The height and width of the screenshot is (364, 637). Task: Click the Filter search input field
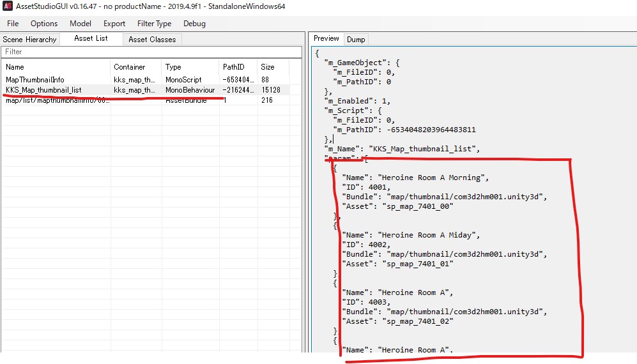click(x=151, y=52)
